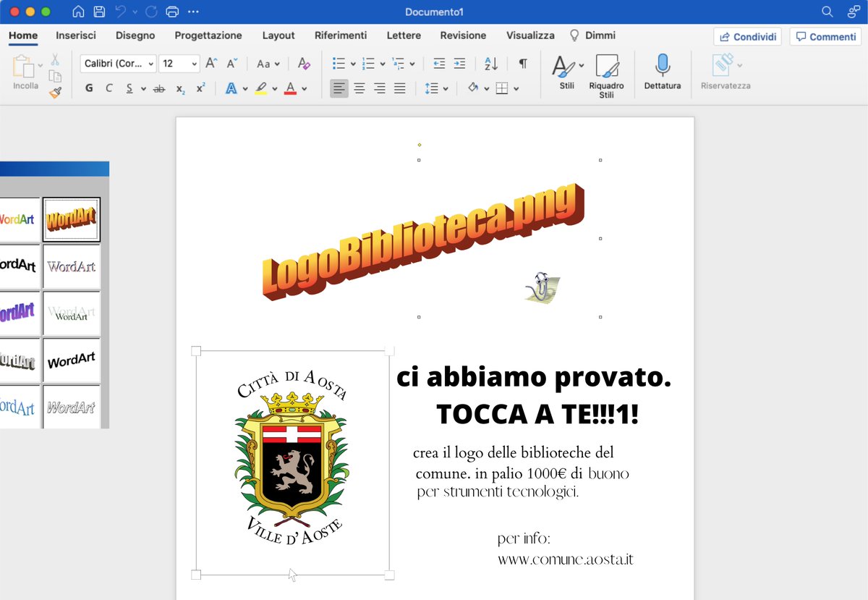Activate the Format Painter brush

(55, 92)
